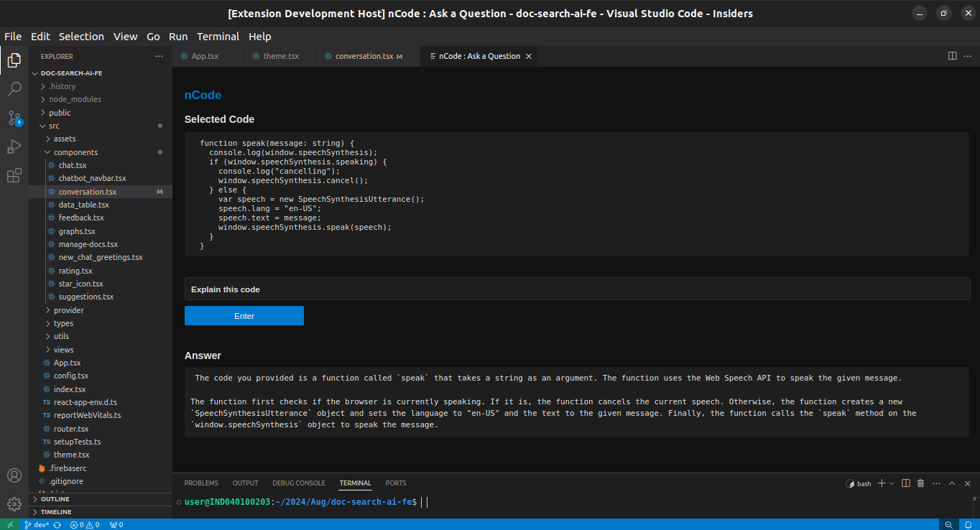Kill the terminal with the trash icon
Viewport: 980px width, 530px height.
tap(920, 483)
